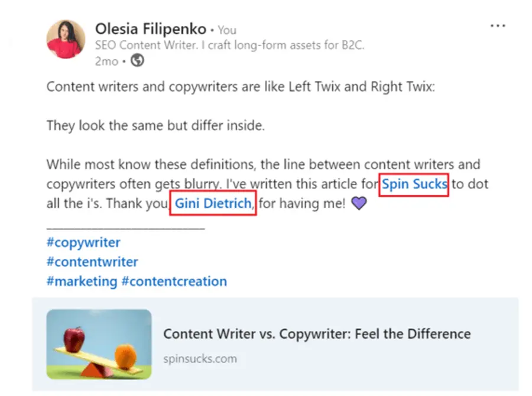Click the Spin Sucks highlighted link

coord(413,184)
